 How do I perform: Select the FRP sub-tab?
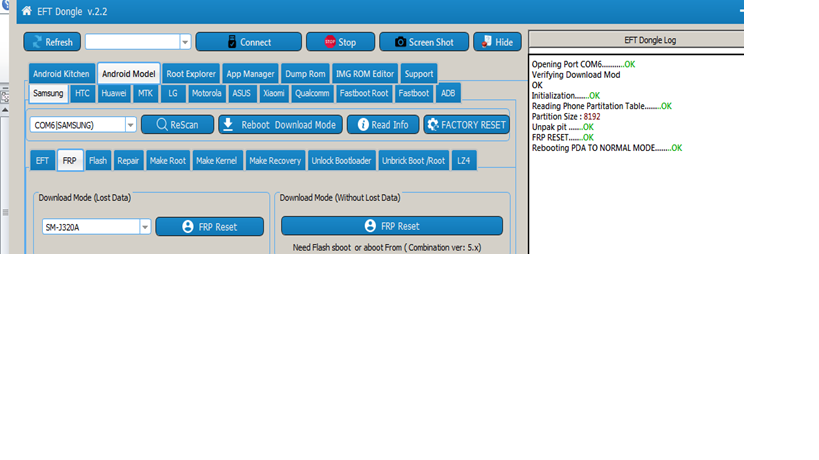69,160
